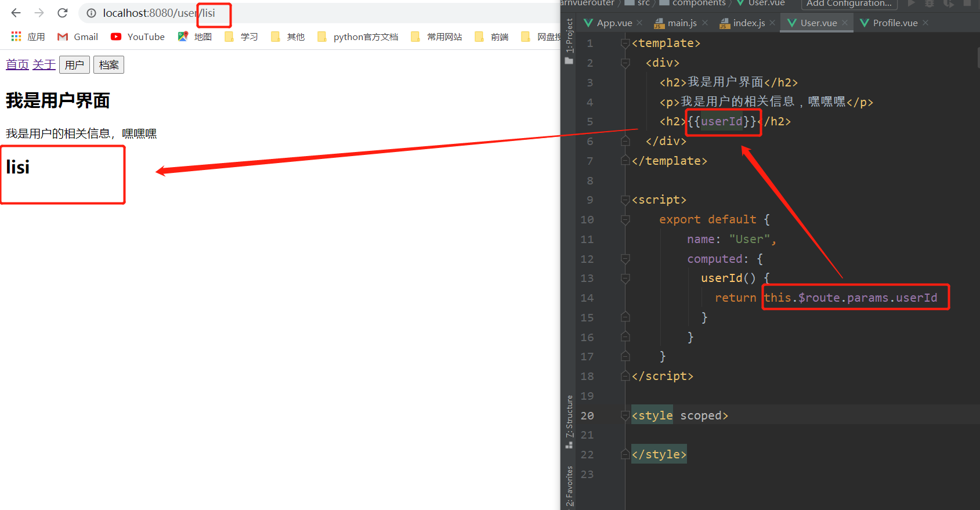The height and width of the screenshot is (510, 980).
Task: Click the User.vue breadcrumb item
Action: pos(761,3)
